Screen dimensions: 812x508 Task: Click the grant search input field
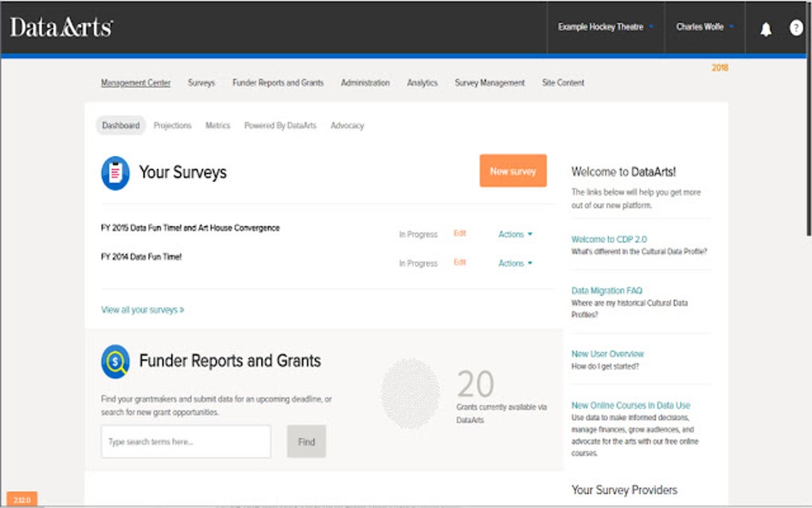[185, 441]
